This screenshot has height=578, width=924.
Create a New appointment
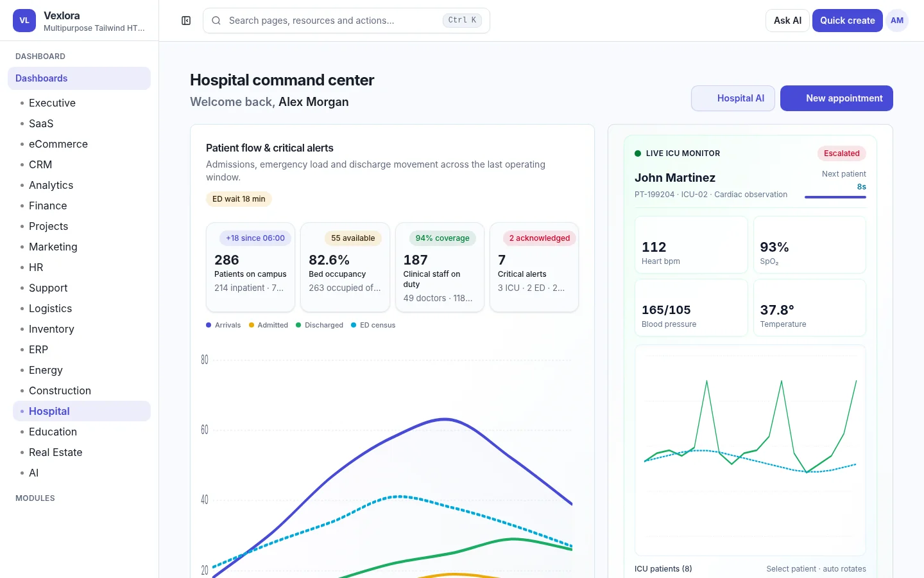837,98
